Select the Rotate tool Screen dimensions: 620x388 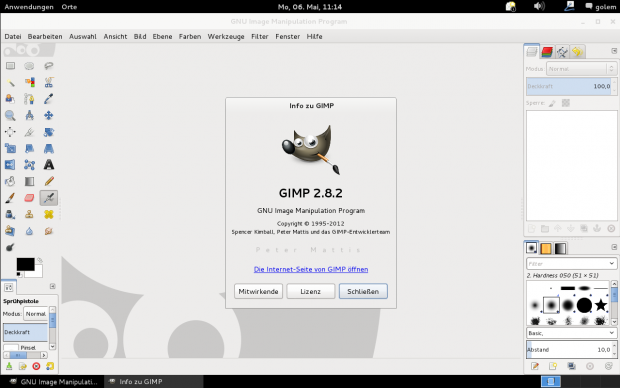coord(49,132)
